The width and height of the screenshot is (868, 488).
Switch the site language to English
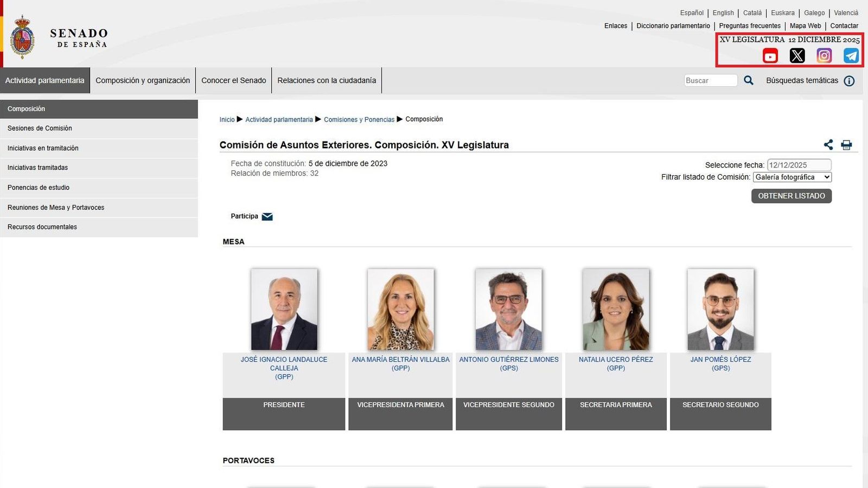point(723,12)
